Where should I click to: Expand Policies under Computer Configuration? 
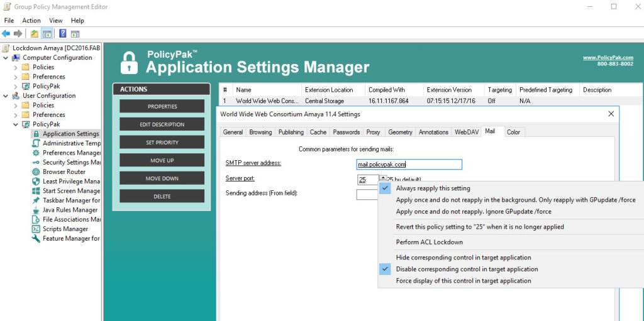click(x=16, y=67)
